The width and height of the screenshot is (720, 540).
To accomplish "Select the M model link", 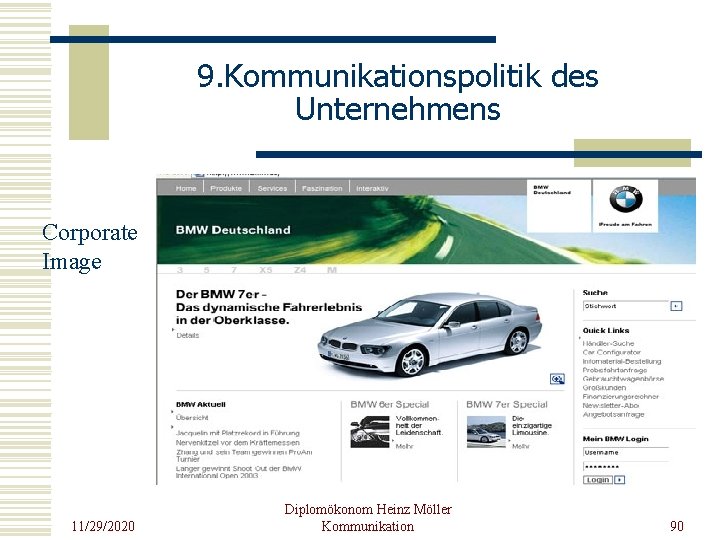I will [332, 270].
